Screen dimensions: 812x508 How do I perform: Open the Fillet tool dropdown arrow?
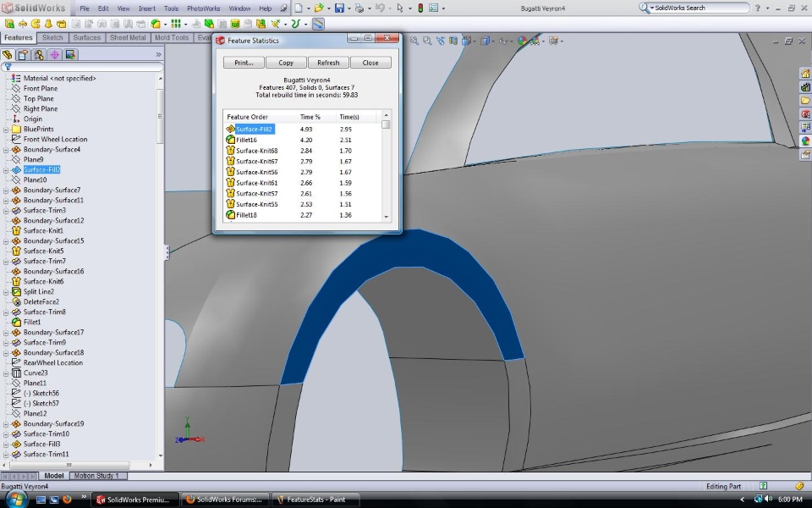[165, 25]
